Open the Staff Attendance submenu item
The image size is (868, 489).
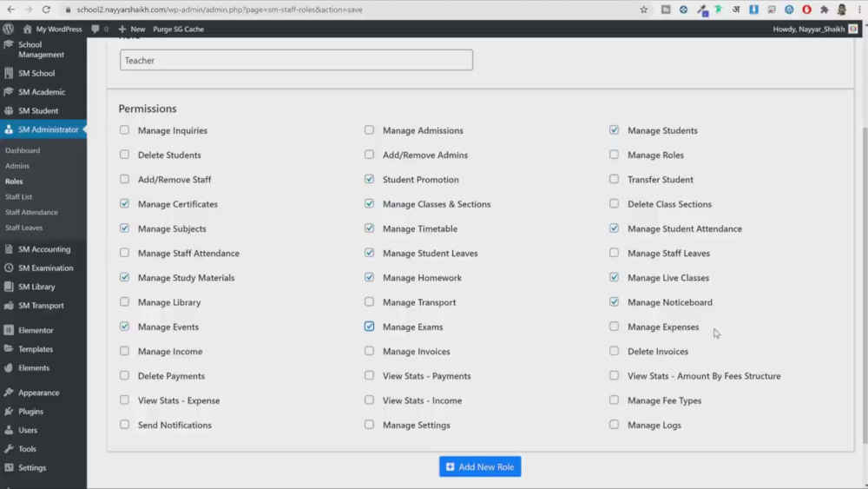coord(31,212)
